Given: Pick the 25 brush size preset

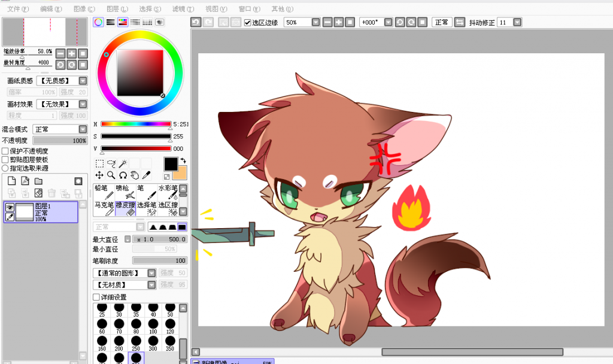Looking at the screenshot, I should (x=102, y=310).
